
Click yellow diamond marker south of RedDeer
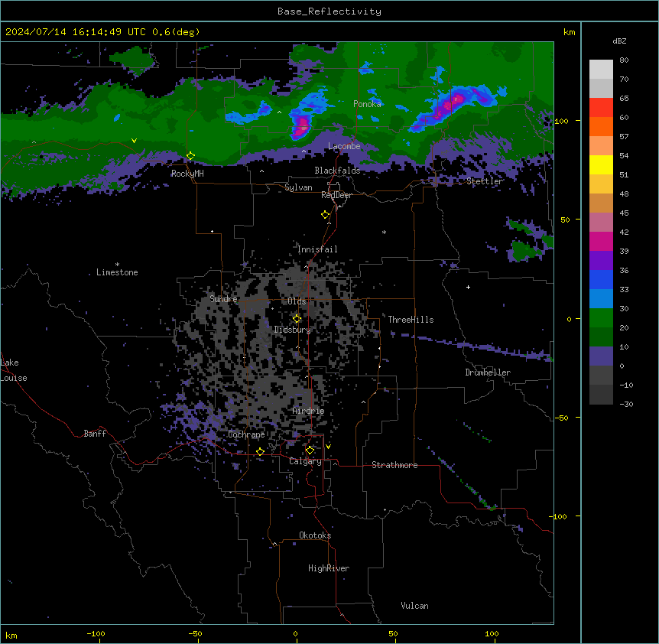pyautogui.click(x=326, y=215)
